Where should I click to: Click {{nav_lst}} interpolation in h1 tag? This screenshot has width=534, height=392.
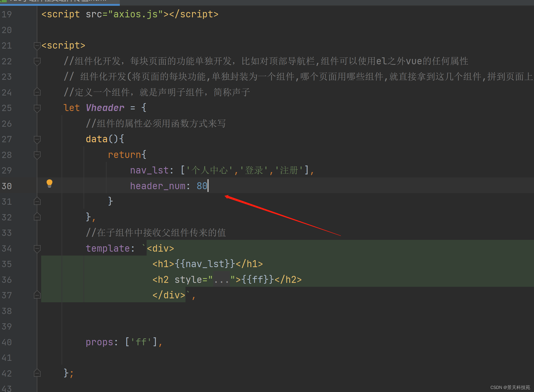pyautogui.click(x=205, y=264)
